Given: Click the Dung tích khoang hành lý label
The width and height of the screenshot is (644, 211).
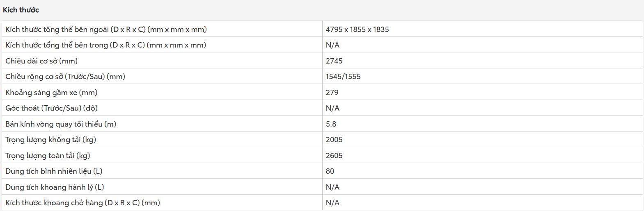Looking at the screenshot, I should (x=55, y=187).
